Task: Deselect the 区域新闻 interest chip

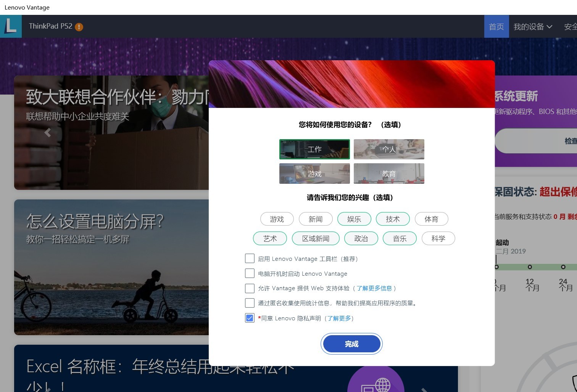Action: coord(316,238)
